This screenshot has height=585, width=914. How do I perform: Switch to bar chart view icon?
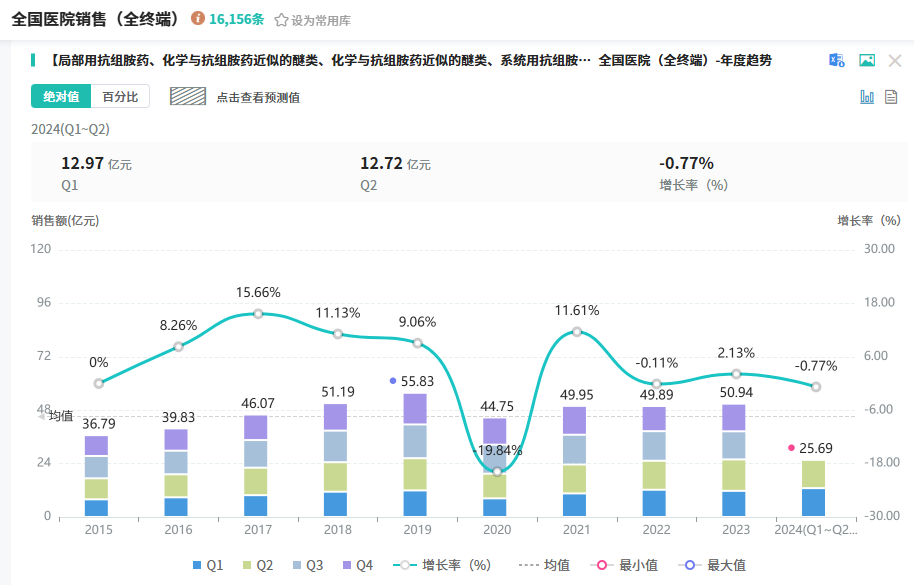pyautogui.click(x=867, y=97)
